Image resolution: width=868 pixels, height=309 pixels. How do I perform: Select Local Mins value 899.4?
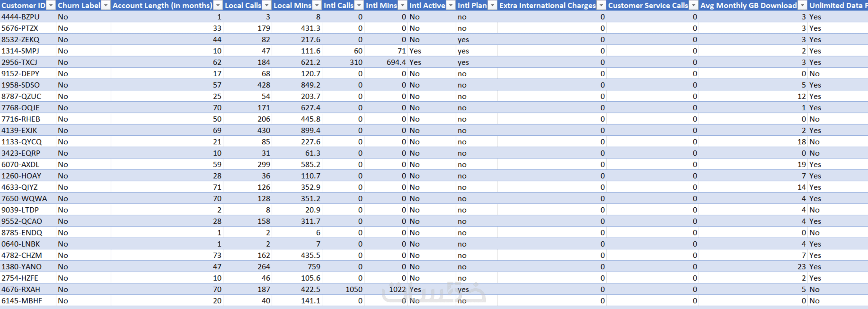coord(297,130)
